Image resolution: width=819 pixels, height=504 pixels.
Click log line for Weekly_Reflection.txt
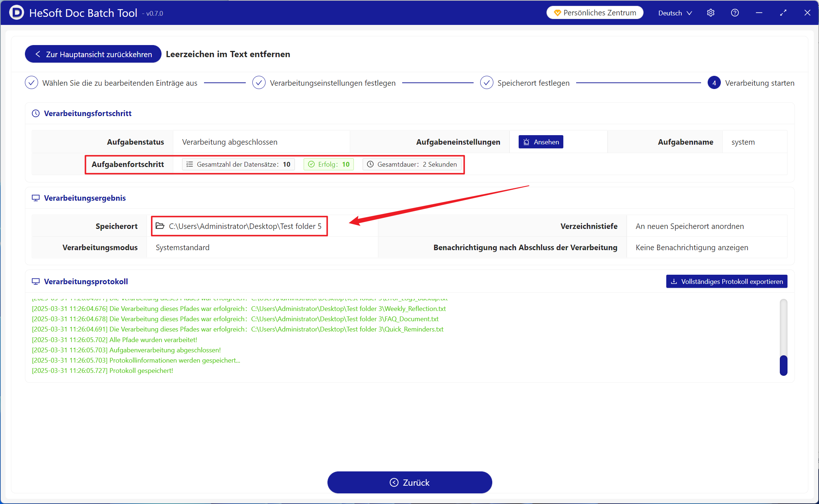click(239, 309)
